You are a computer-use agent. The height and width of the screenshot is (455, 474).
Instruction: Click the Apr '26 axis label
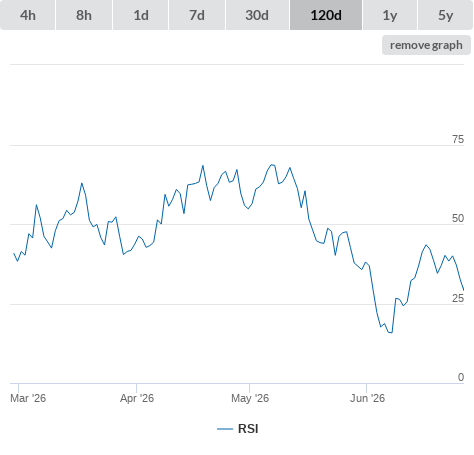(x=137, y=398)
